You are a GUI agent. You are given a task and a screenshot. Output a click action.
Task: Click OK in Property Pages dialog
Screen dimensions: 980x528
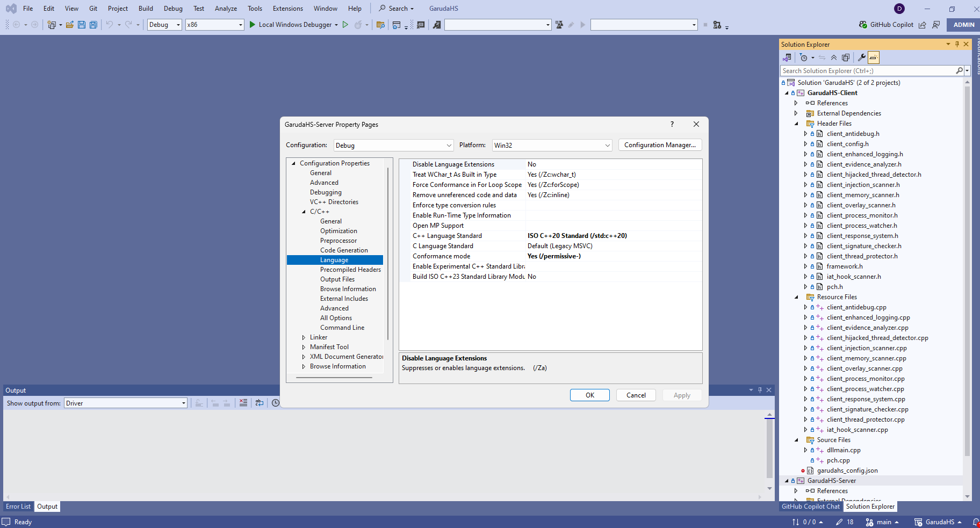590,395
